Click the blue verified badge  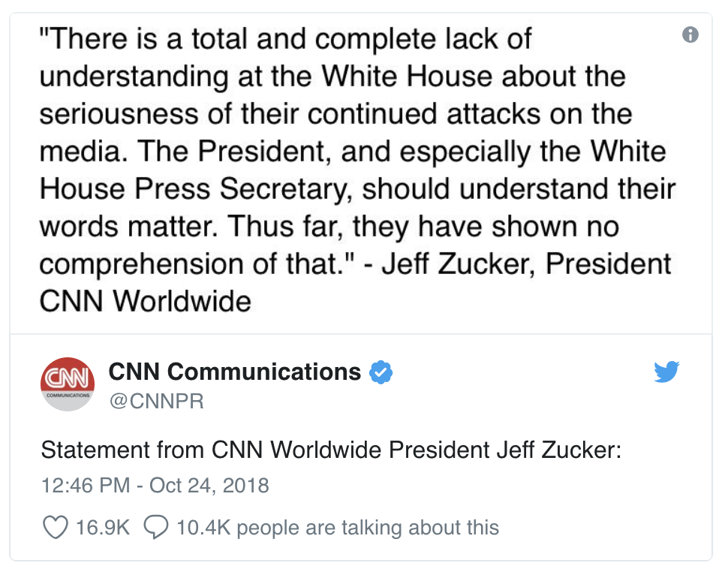[x=381, y=372]
